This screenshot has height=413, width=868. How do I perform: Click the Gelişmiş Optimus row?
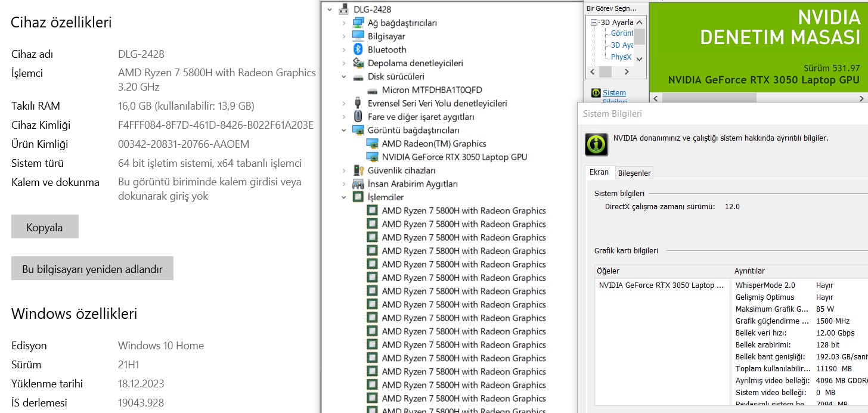pyautogui.click(x=800, y=297)
